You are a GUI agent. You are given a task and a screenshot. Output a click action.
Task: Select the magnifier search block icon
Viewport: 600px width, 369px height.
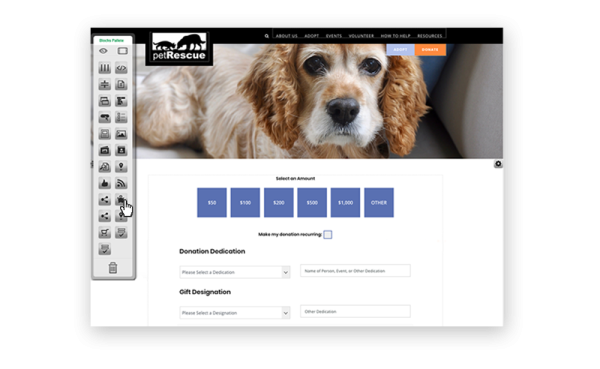pos(104,167)
